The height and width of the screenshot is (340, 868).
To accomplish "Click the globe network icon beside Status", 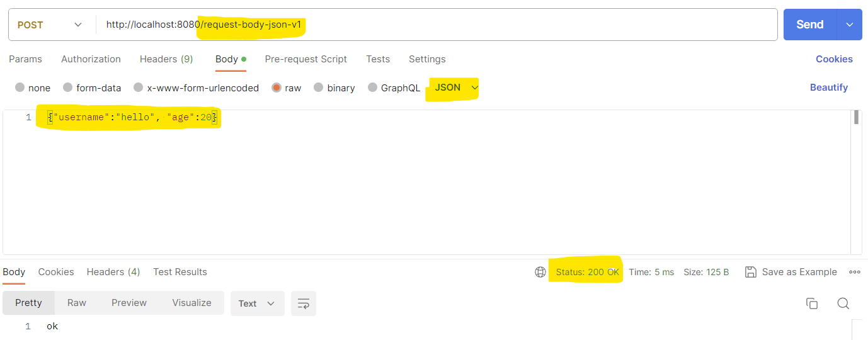I will [540, 272].
